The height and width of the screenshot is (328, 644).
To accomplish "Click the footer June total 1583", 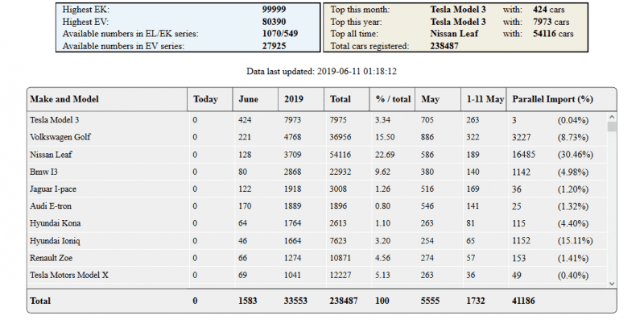I will coord(248,301).
